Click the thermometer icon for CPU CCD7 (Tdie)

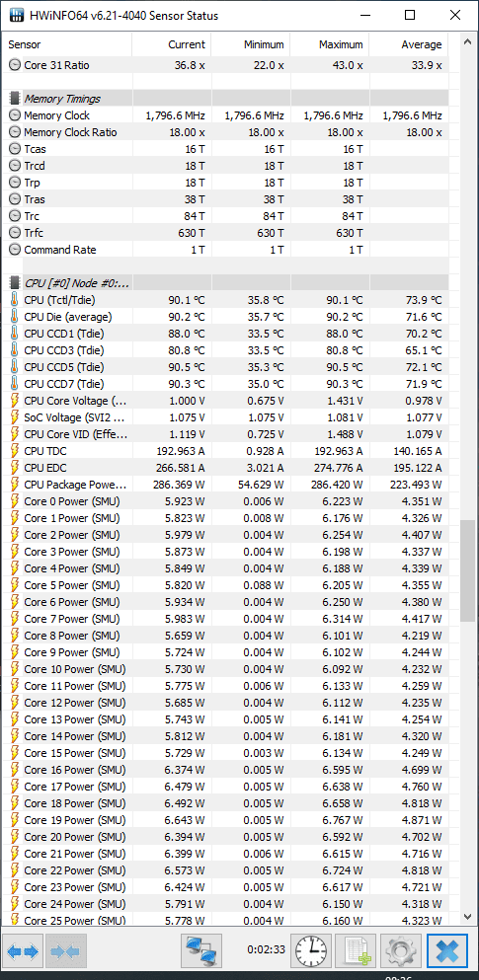[15, 384]
